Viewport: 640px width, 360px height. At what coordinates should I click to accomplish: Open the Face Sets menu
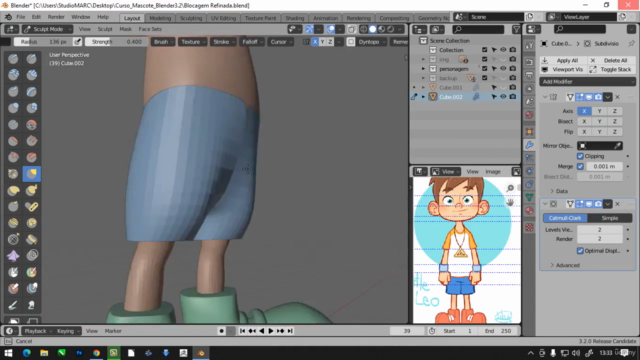[150, 29]
